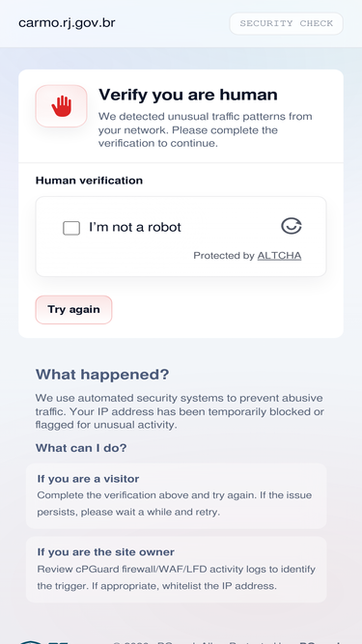Select the "If you are a visitor" card

177,495
